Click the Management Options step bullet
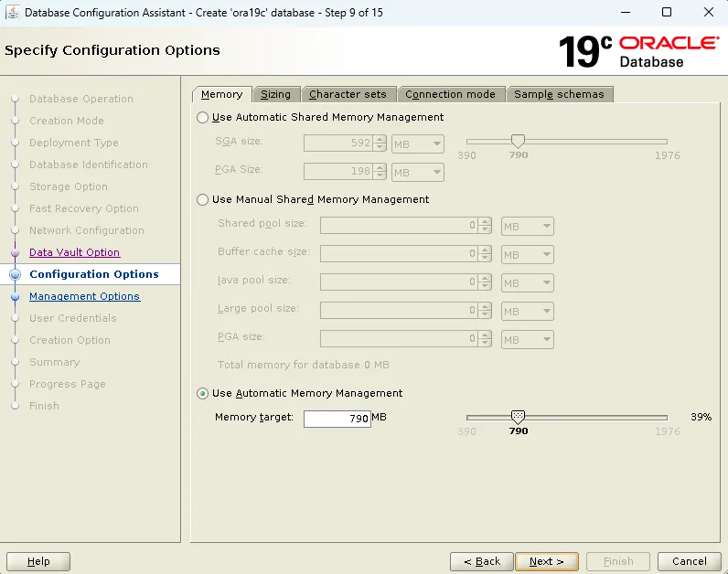Screen dimensions: 728x574 (x=15, y=296)
